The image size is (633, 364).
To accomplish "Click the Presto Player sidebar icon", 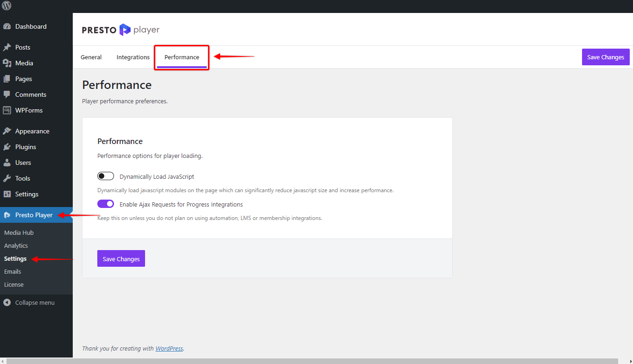I will [x=7, y=215].
